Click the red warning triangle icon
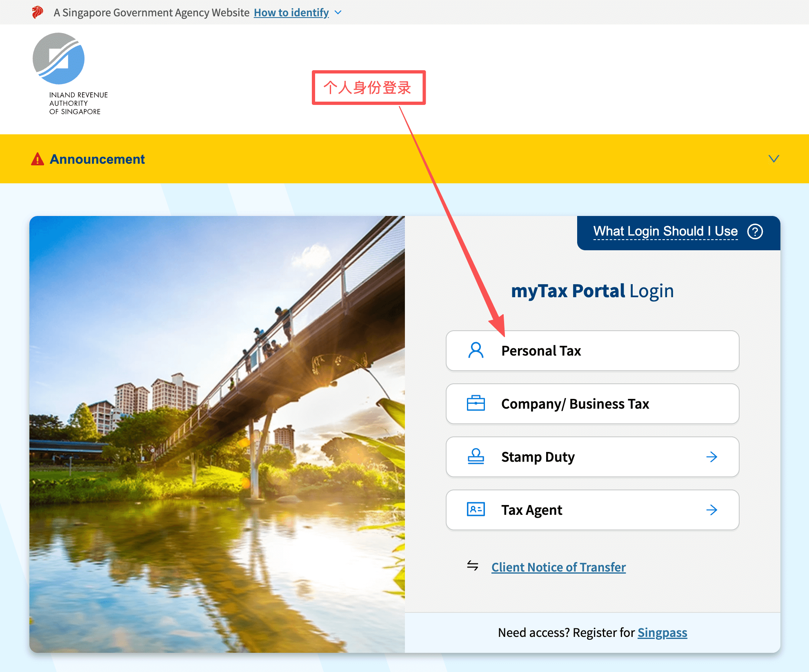Image resolution: width=809 pixels, height=672 pixels. coord(38,159)
